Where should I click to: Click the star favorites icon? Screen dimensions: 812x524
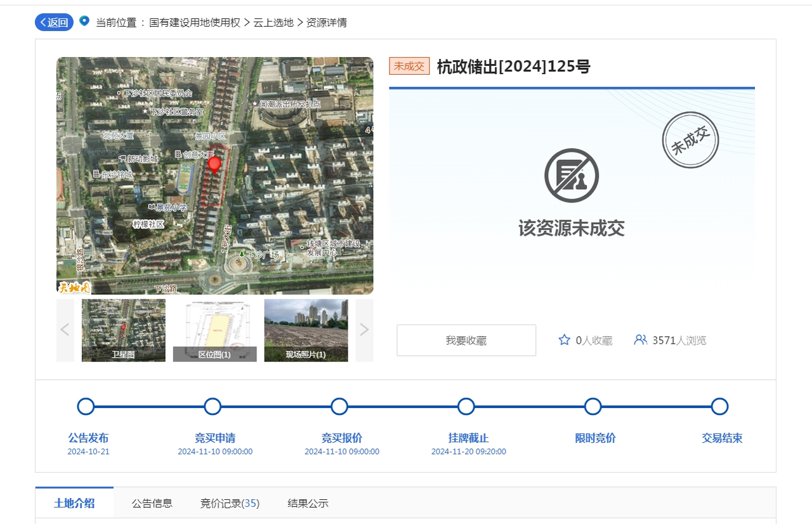[x=565, y=340]
